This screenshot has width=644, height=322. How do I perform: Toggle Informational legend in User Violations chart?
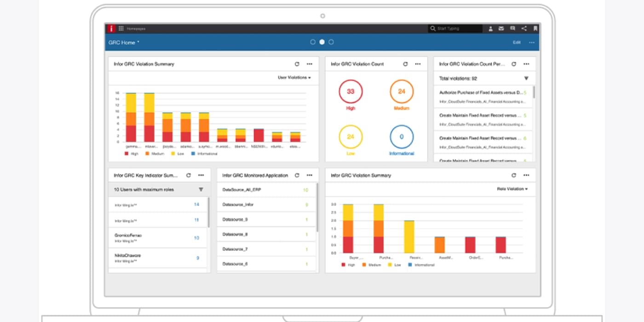point(204,154)
